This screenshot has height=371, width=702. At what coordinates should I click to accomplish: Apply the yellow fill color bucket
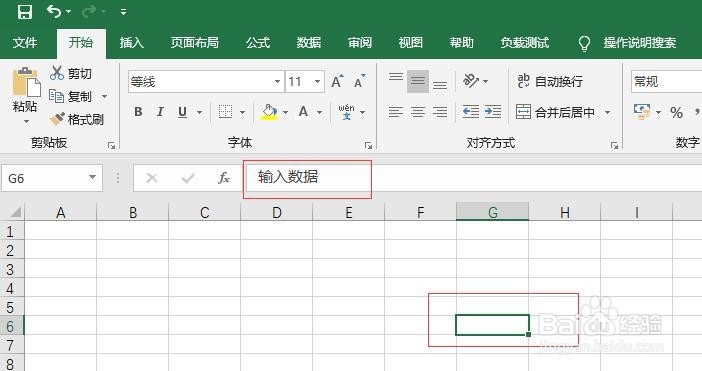click(x=269, y=112)
